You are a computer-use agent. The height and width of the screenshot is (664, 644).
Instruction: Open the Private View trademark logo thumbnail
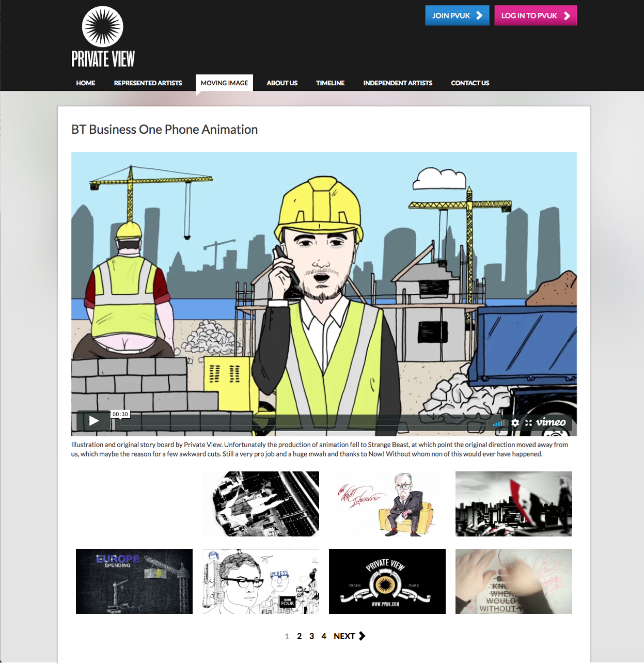(x=387, y=581)
